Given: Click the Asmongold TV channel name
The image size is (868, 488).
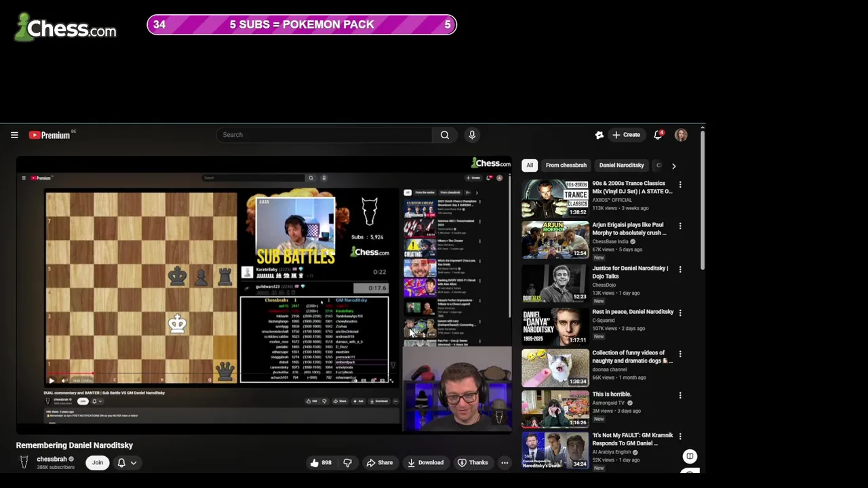Looking at the screenshot, I should click(x=608, y=403).
